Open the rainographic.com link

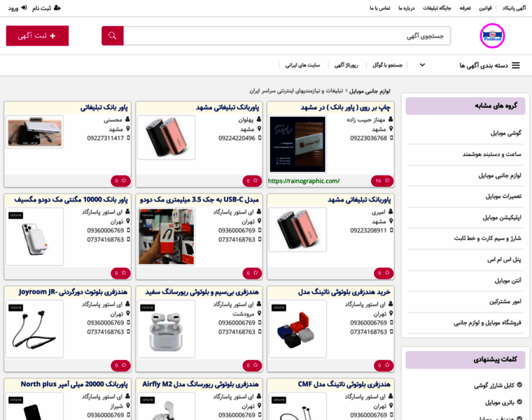(304, 181)
